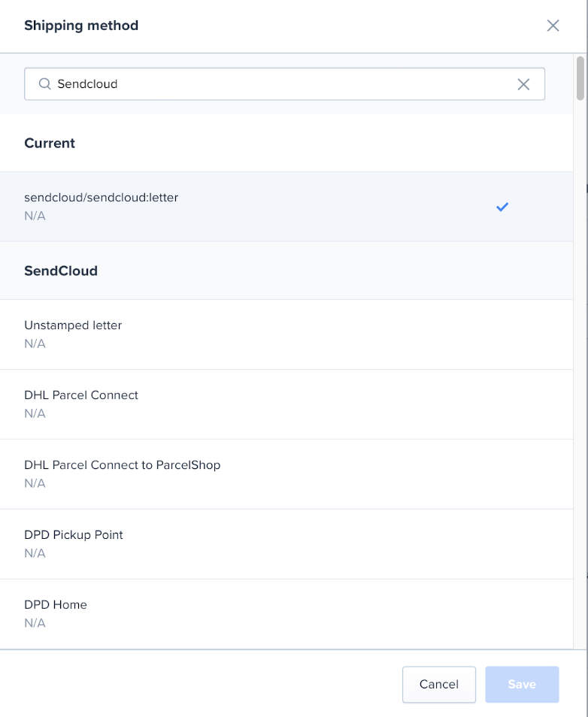Choose Unstamped letter shipping method

[x=286, y=334]
